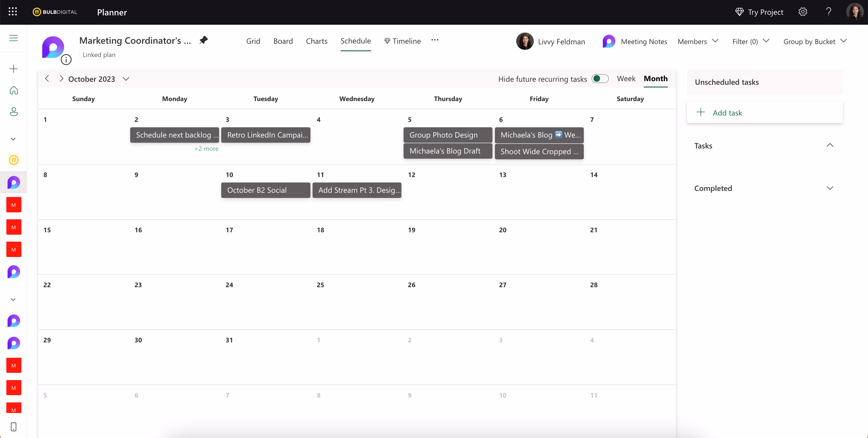Open the Filter (0) dropdown
868x438 pixels.
point(750,41)
